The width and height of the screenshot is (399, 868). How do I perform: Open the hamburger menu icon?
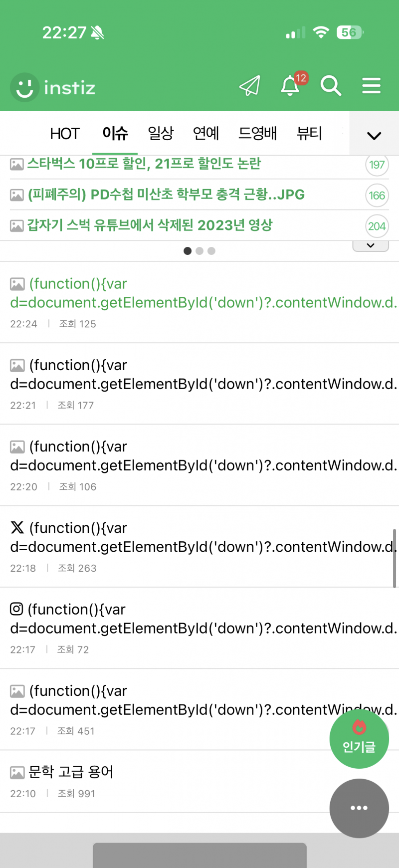coord(372,86)
